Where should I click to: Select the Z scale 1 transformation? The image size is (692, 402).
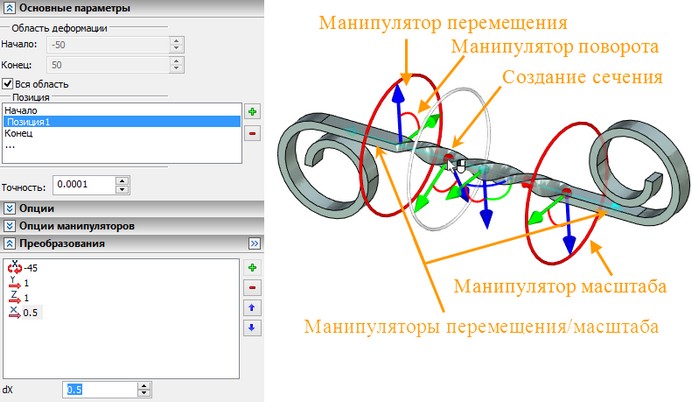point(19,298)
